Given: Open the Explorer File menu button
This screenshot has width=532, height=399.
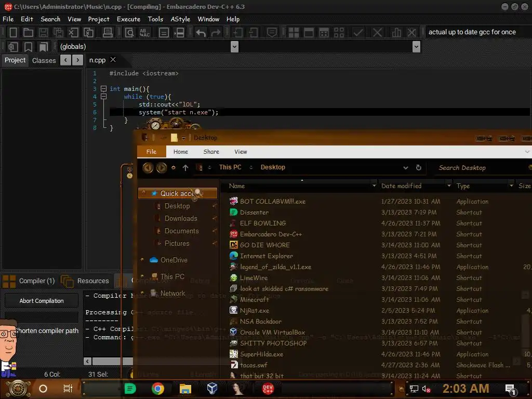Looking at the screenshot, I should [151, 152].
